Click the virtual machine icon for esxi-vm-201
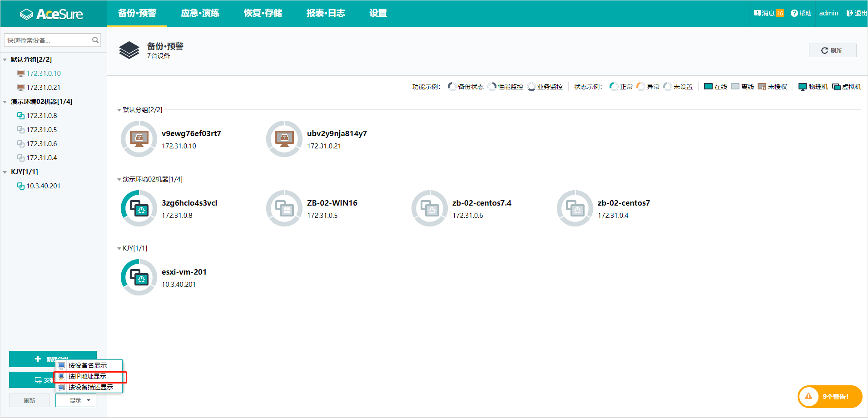 pyautogui.click(x=139, y=277)
